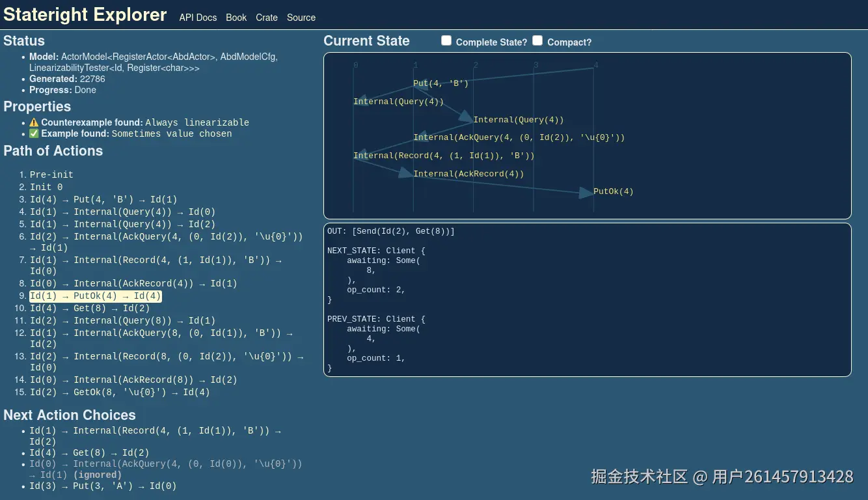Click Internal(AckRecord(4)) in the sequence diagram

click(x=468, y=174)
